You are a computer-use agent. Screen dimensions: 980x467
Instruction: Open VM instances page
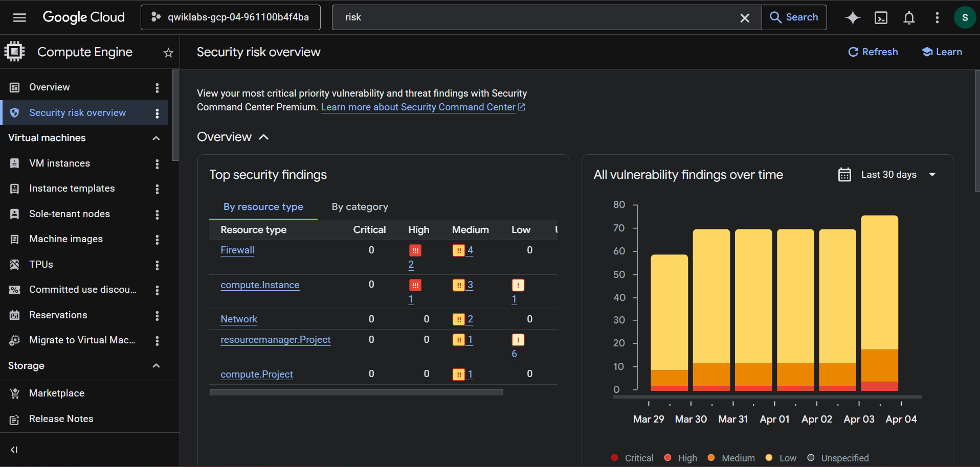59,164
